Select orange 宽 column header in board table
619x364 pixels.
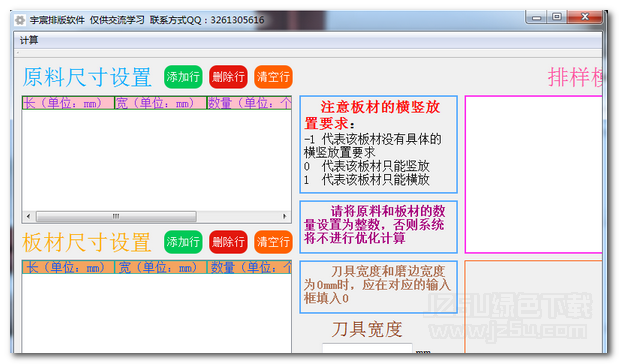point(160,267)
